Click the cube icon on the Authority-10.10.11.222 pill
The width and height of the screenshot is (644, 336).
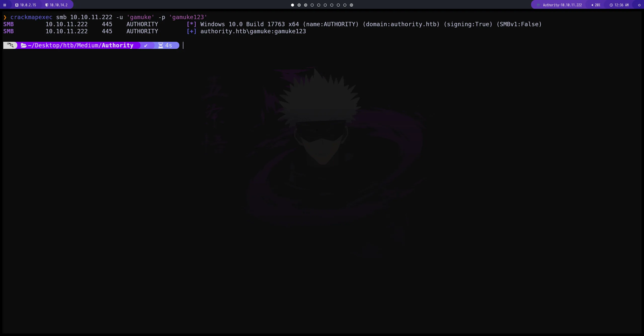538,5
